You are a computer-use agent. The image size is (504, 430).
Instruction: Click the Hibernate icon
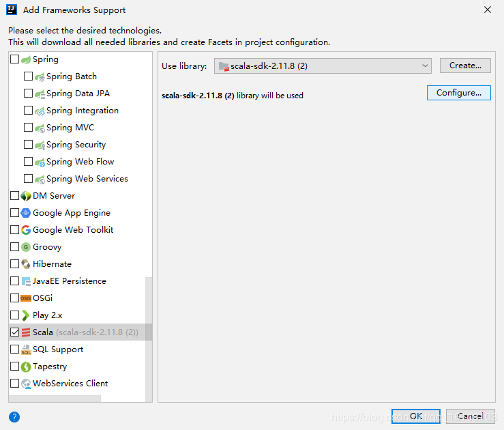coord(26,264)
